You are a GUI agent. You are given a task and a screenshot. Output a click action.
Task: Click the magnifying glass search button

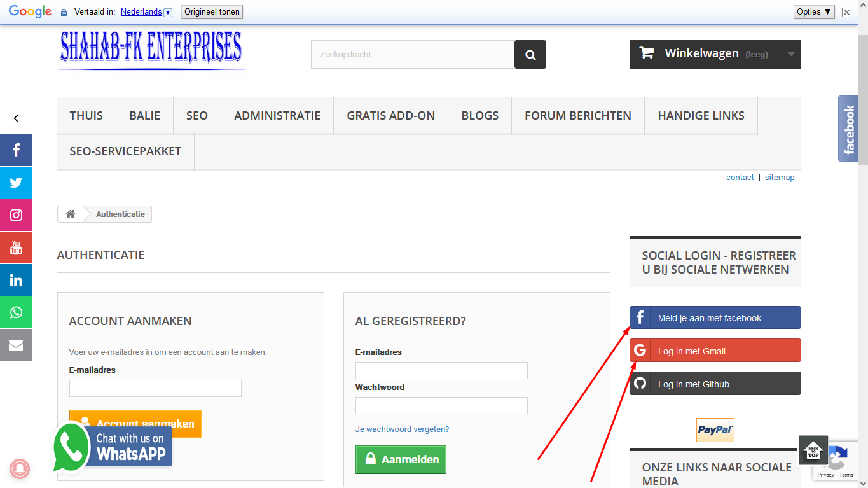530,55
